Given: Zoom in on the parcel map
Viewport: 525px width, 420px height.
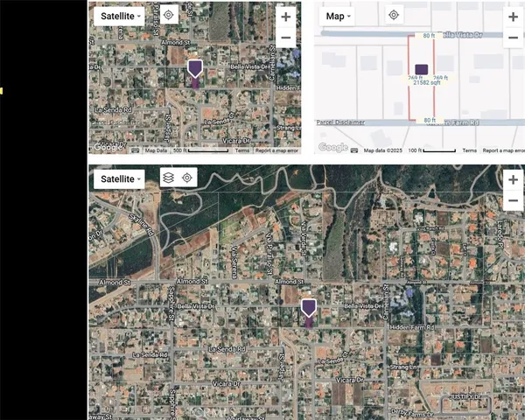Looking at the screenshot, I should (513, 17).
